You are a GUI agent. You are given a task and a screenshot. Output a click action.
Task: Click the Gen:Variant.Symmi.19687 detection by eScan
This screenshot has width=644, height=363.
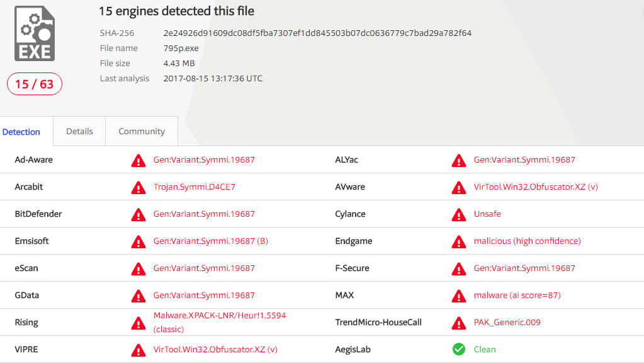(x=203, y=268)
